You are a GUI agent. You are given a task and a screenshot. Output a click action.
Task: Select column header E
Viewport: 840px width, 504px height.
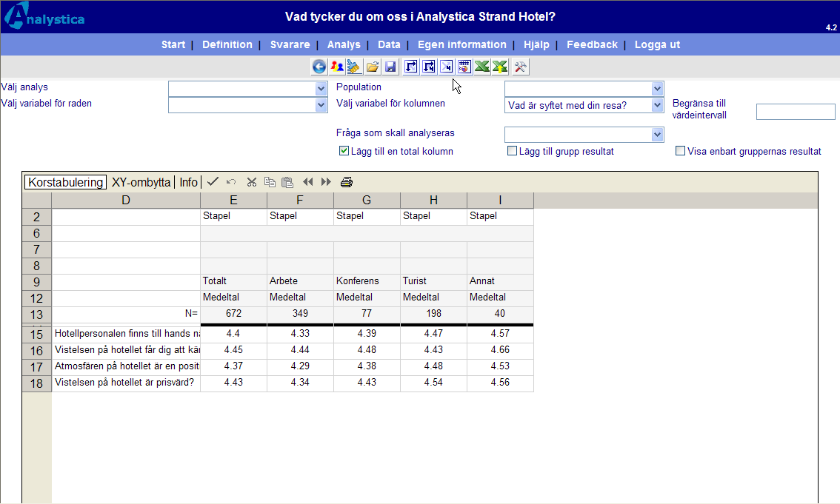pos(233,200)
